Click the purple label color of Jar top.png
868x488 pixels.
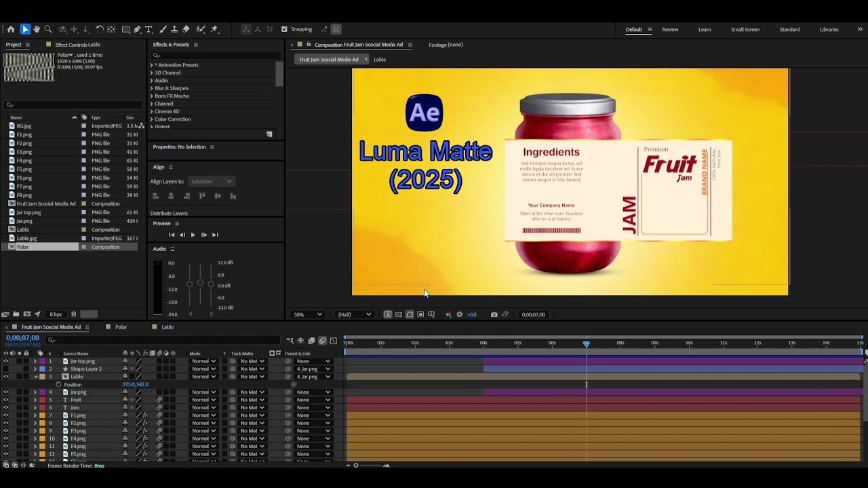41,361
